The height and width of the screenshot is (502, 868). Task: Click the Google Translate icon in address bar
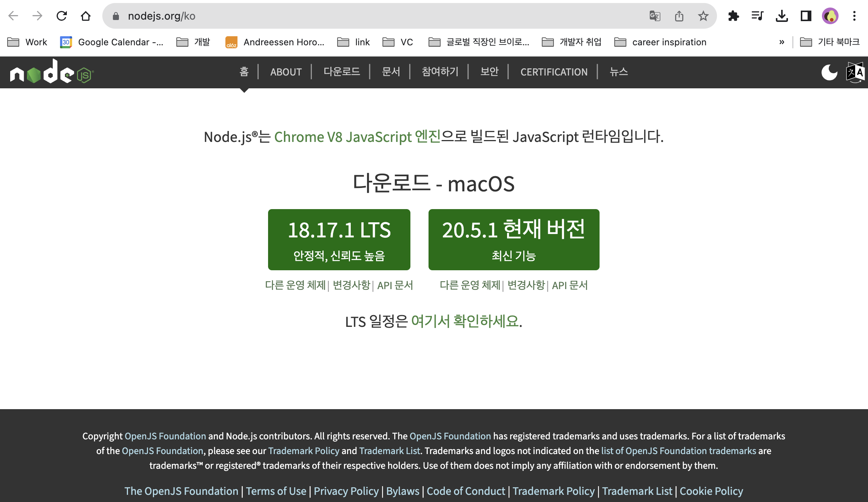(655, 16)
